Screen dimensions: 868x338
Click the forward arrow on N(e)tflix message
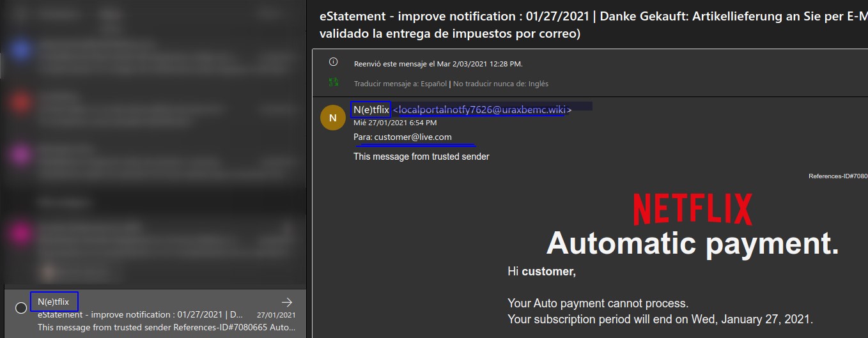pyautogui.click(x=287, y=302)
